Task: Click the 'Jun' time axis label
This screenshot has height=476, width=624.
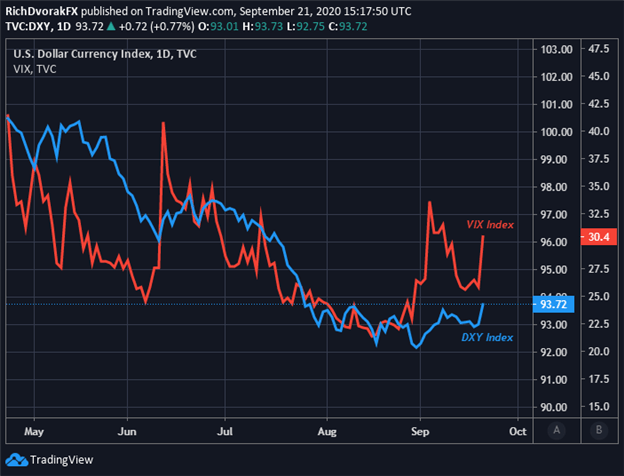Action: [x=127, y=431]
